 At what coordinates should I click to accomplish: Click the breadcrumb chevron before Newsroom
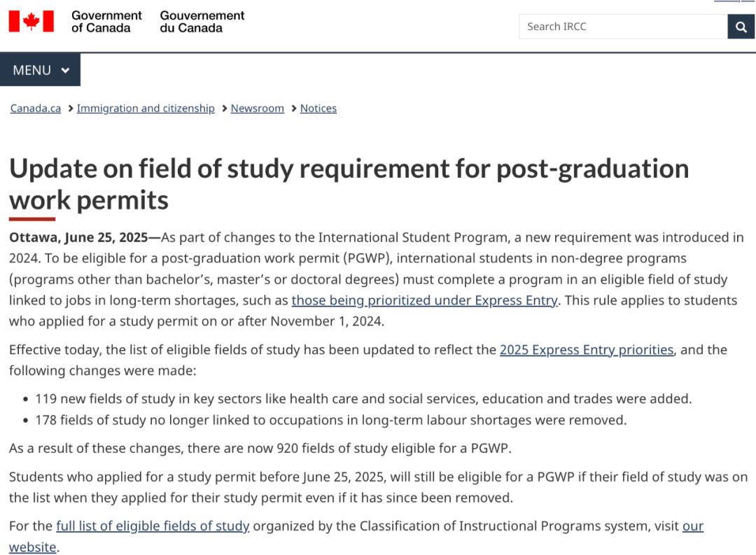224,108
